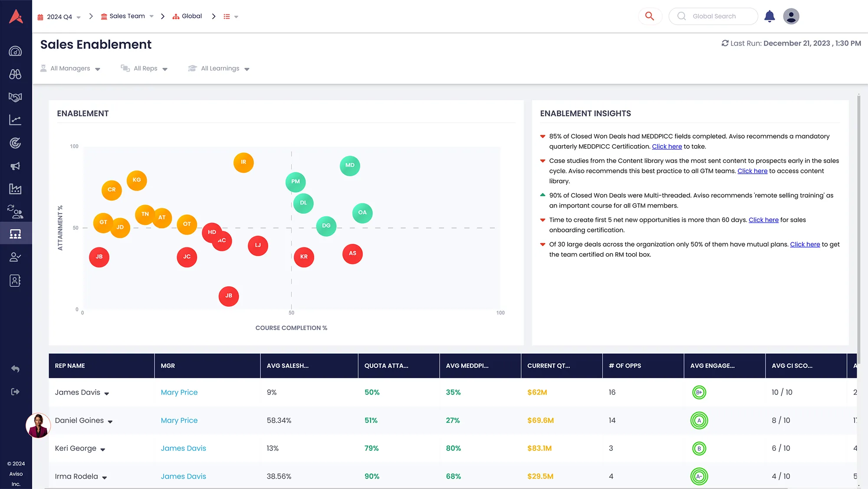Click the megaphone sidebar icon
The width and height of the screenshot is (868, 489).
15,166
